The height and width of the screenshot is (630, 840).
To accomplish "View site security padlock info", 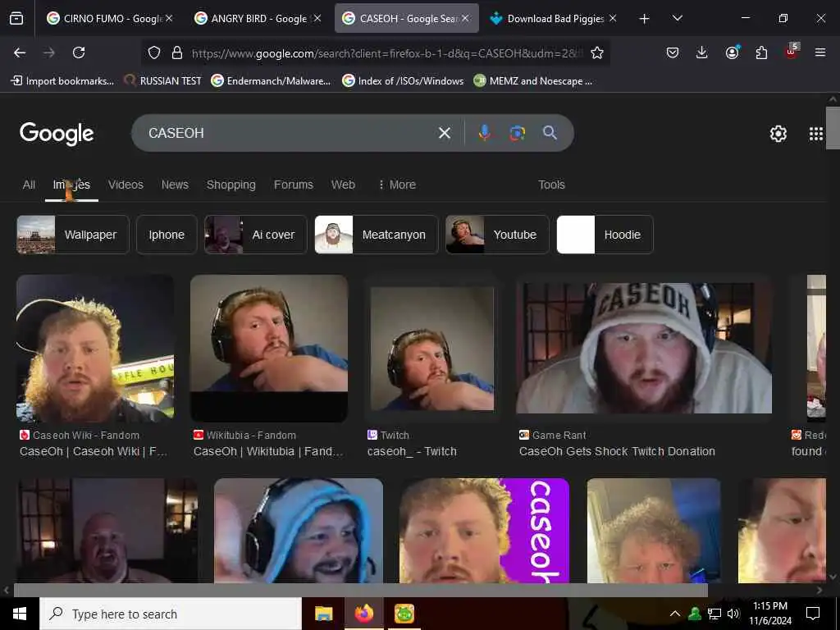I will pos(177,52).
